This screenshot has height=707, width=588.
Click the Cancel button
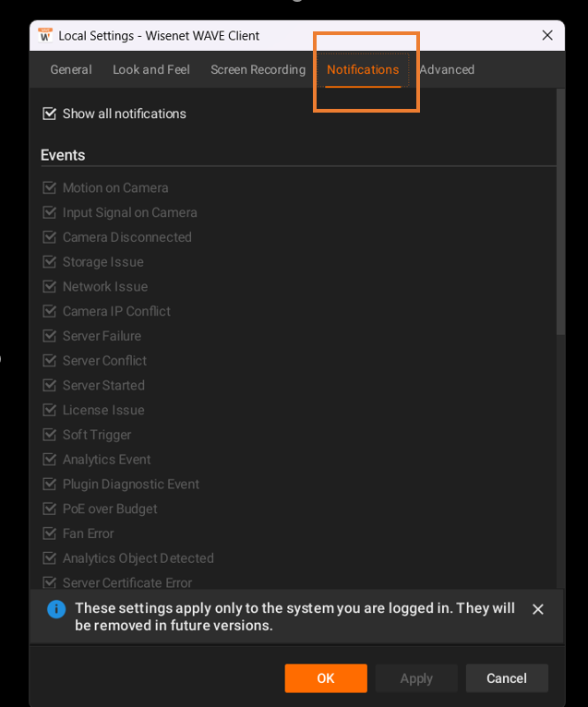507,678
